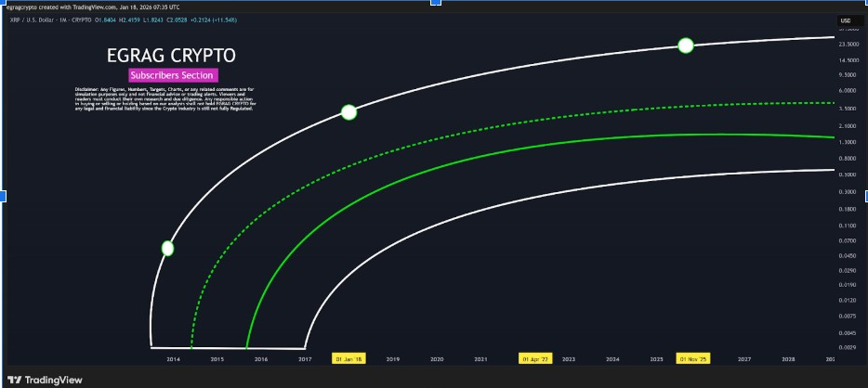Click the 2023 year label on time axis
Viewport: 868px width, 388px height.
pos(569,359)
